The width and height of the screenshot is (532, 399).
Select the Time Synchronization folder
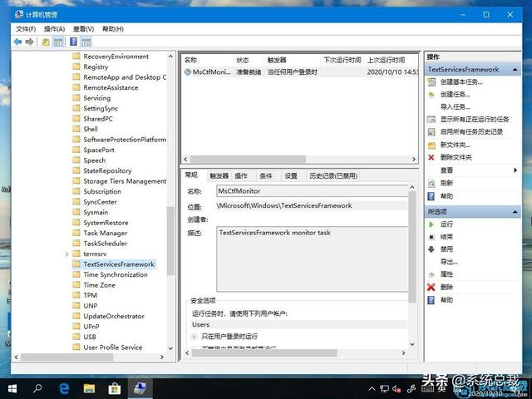(116, 275)
